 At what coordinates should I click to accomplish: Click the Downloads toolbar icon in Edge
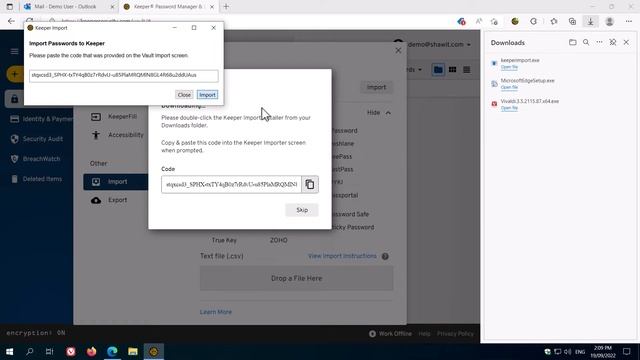[x=590, y=22]
